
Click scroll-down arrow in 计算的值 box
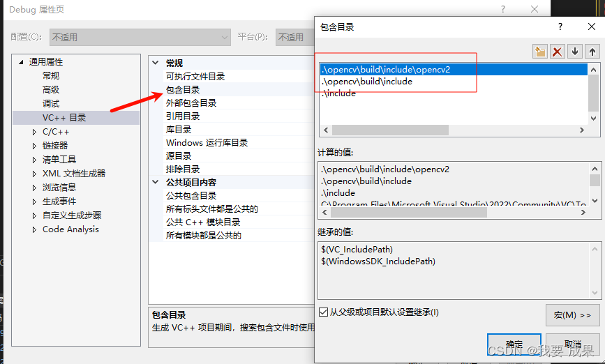click(x=595, y=201)
